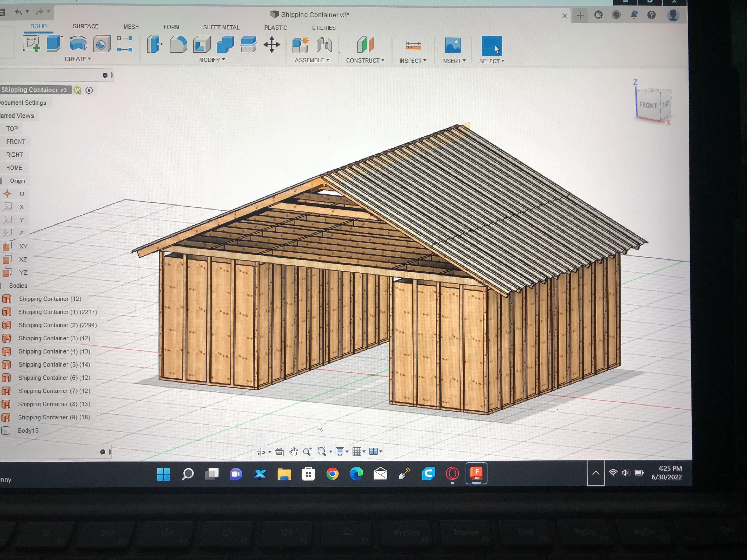The image size is (747, 560).
Task: Switch to the SURFACE tab
Action: pyautogui.click(x=85, y=26)
